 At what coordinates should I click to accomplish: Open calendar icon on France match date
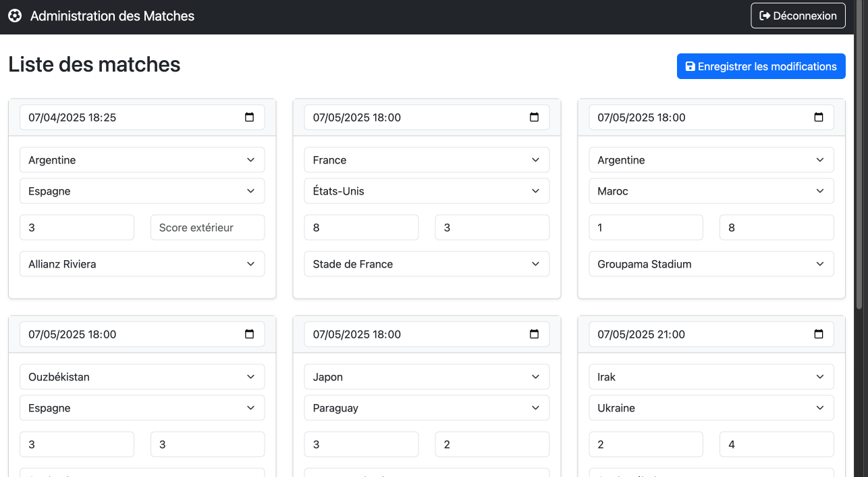coord(534,117)
